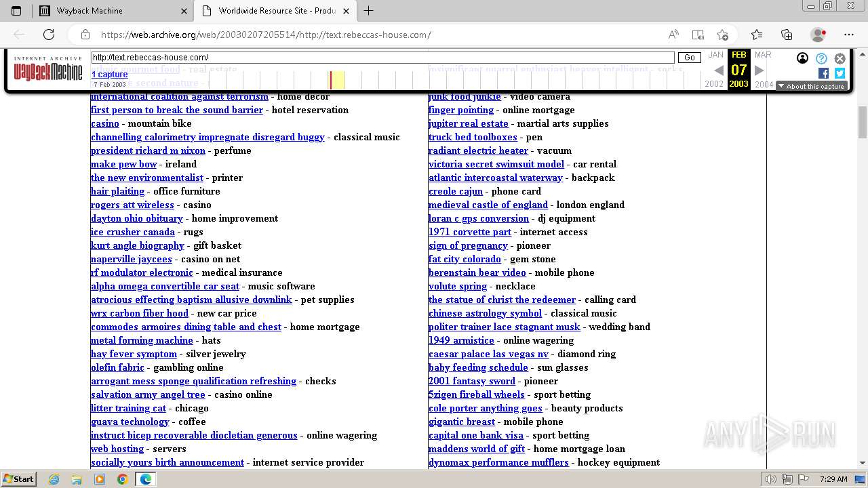Open the creole cajun link
Screen dimensions: 868x488
(x=456, y=191)
